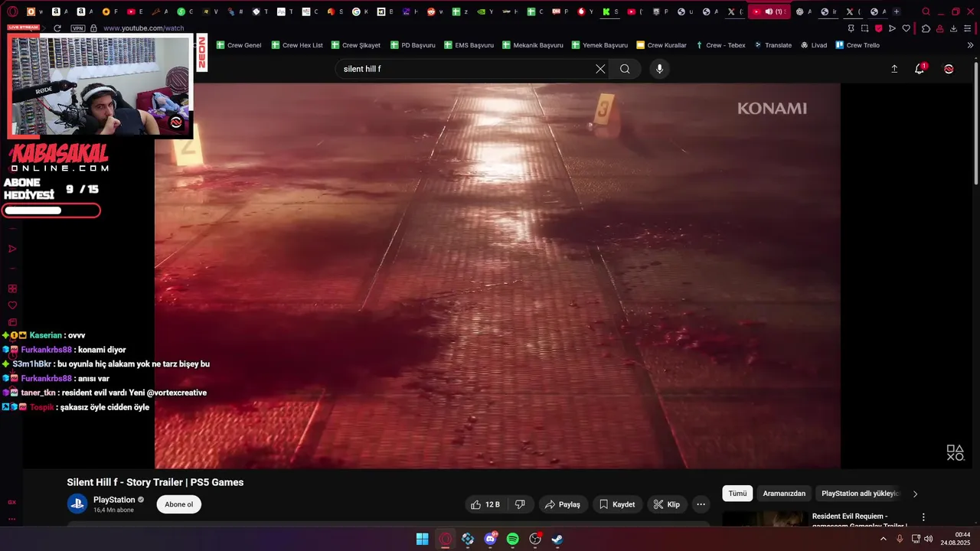This screenshot has width=980, height=551.
Task: Open the PlayStation channel name link
Action: 114,500
